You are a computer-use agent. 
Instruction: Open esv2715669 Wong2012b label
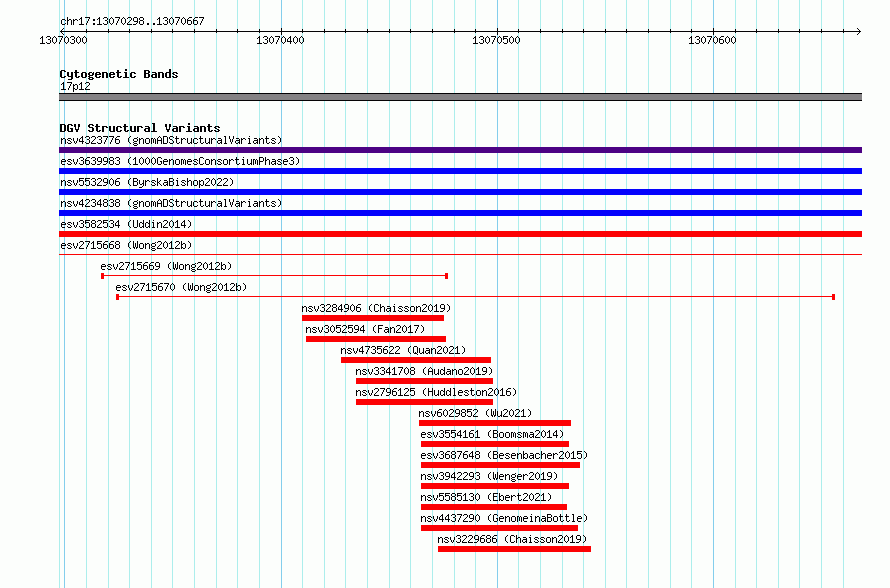[166, 266]
